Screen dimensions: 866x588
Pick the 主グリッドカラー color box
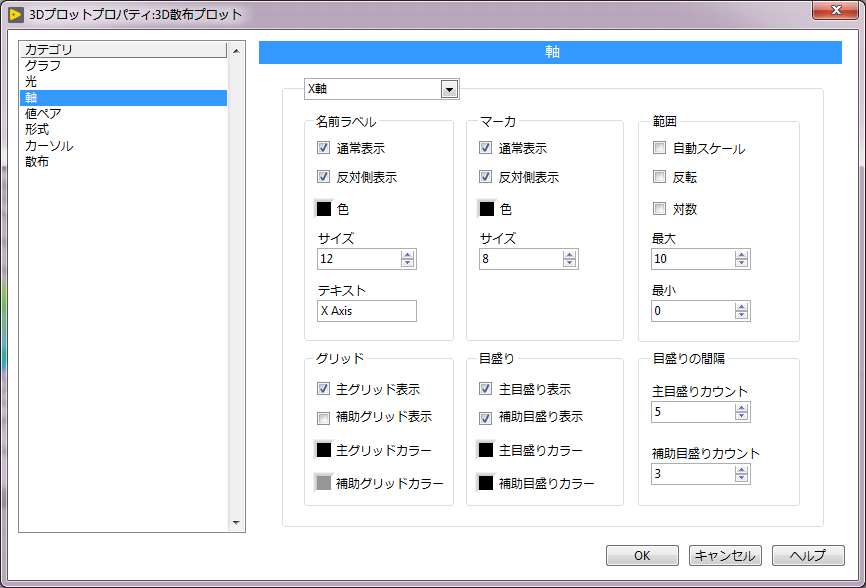(324, 450)
